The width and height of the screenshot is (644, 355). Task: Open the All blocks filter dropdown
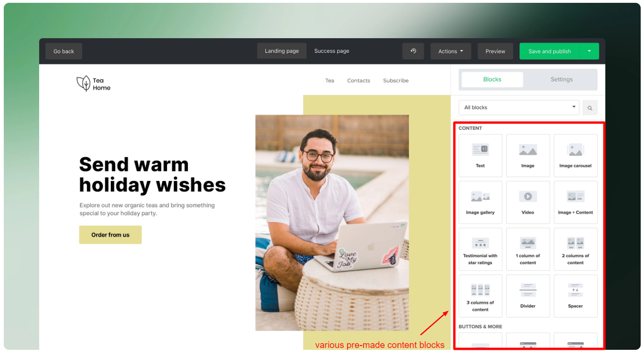[x=519, y=107]
